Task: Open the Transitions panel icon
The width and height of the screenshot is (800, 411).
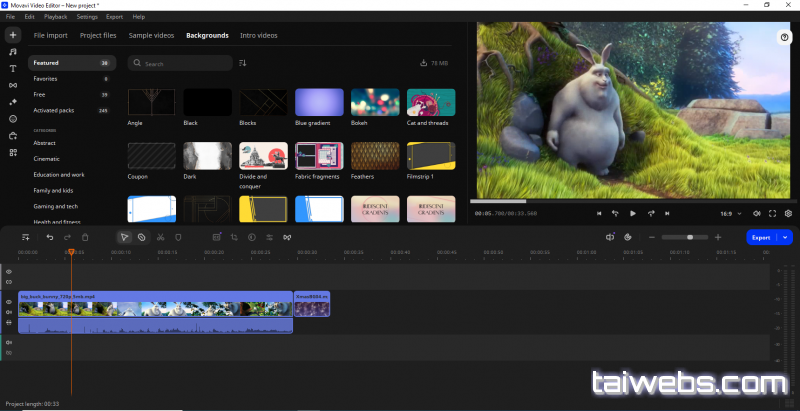Action: point(13,85)
